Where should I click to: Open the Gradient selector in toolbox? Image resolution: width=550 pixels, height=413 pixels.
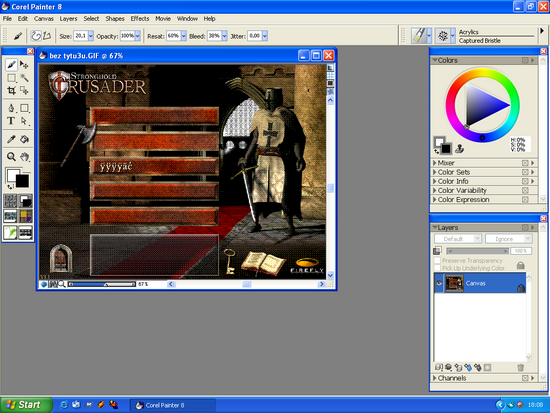point(26,201)
